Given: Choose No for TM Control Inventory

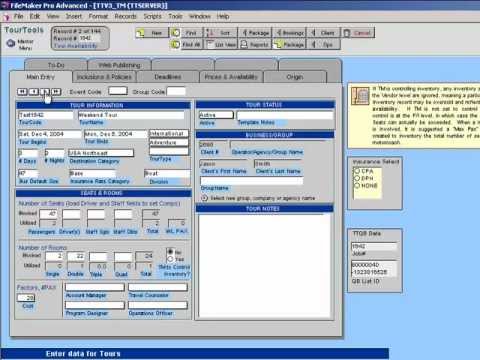Looking at the screenshot, I should 170,252.
